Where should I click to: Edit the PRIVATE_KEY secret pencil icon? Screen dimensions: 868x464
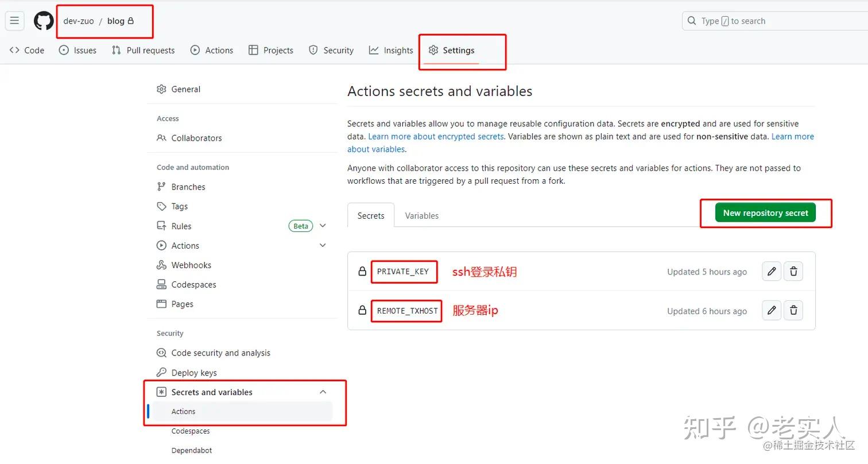point(772,272)
